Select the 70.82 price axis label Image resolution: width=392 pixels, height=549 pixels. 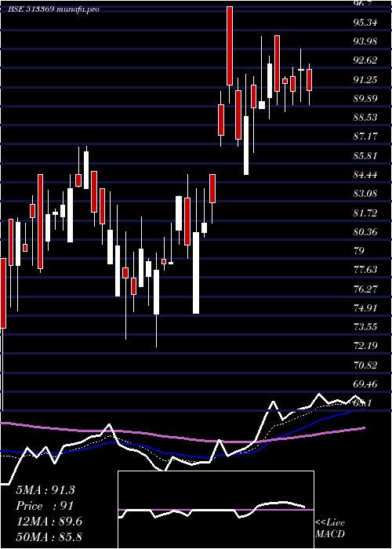click(x=366, y=365)
